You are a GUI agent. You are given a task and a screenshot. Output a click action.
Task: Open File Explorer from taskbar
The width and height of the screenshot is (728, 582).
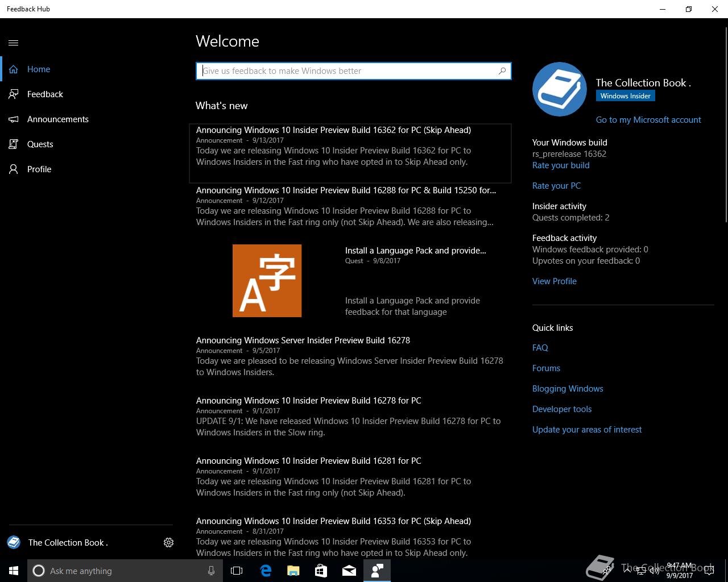click(293, 571)
